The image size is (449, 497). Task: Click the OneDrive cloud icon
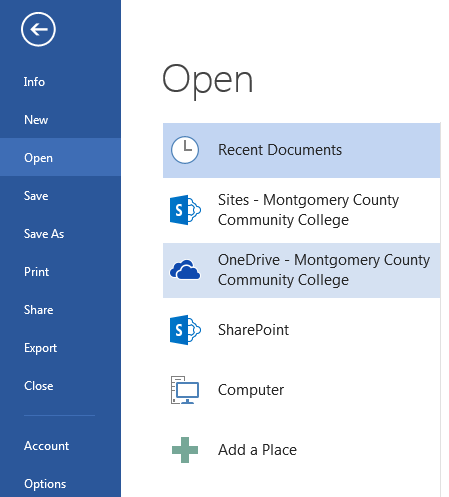[x=185, y=270]
